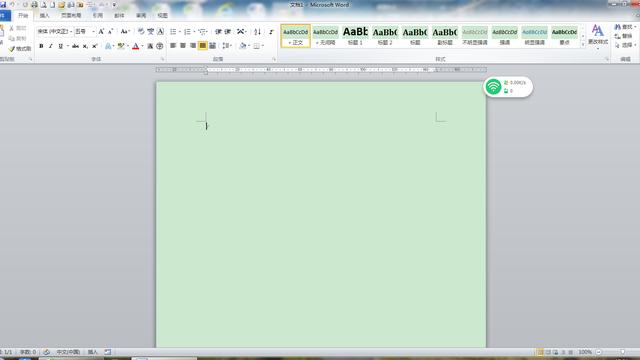
Task: Toggle italic formatting
Action: (x=51, y=46)
